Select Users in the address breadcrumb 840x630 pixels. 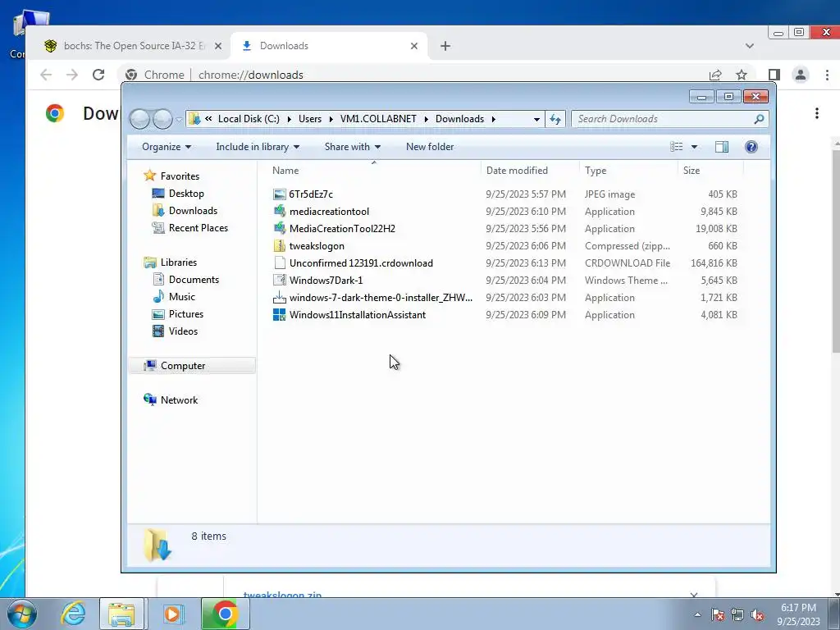pos(310,119)
